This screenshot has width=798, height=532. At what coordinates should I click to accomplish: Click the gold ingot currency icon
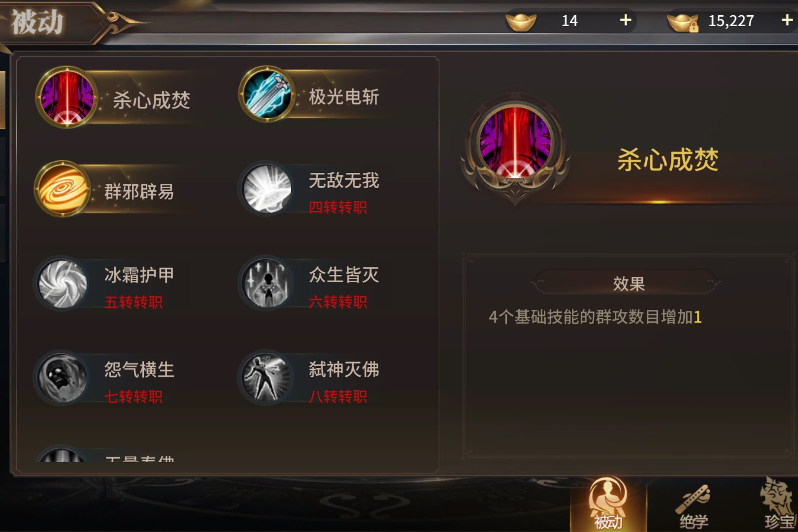521,21
